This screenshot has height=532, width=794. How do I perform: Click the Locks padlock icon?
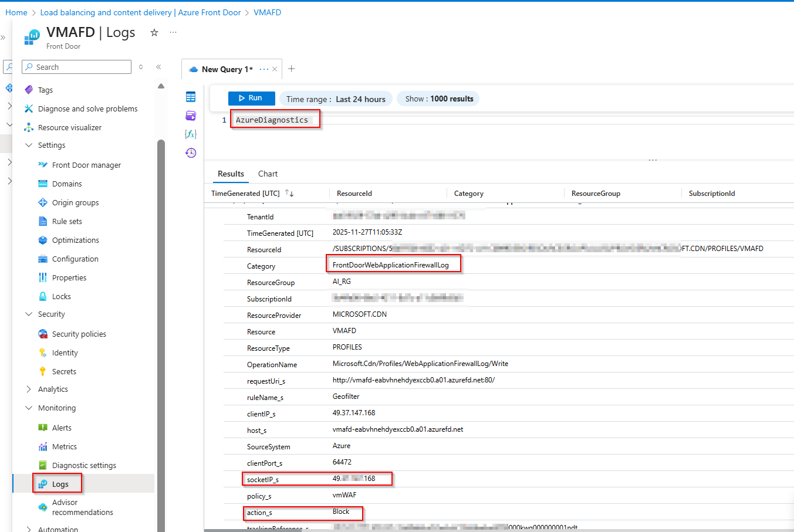click(43, 296)
